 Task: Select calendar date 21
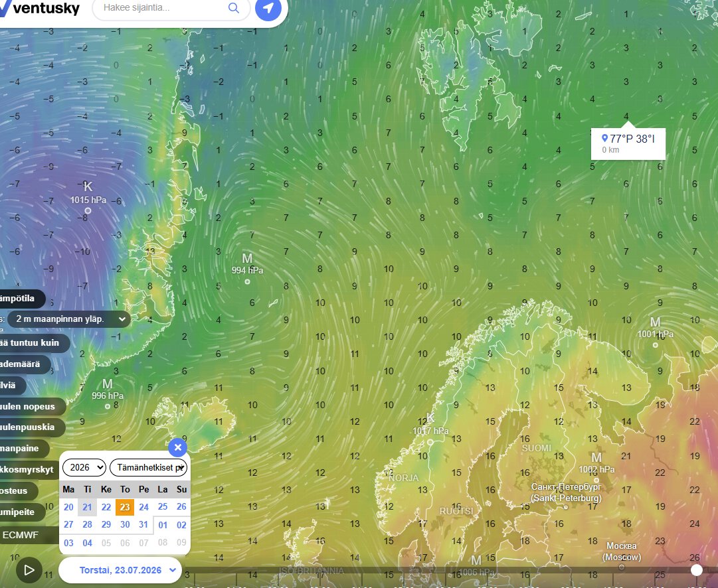click(88, 507)
